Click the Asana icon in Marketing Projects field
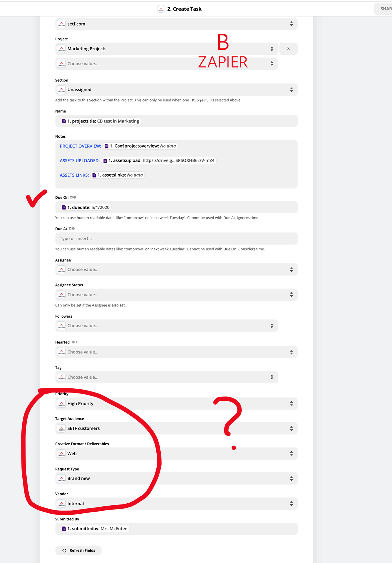The height and width of the screenshot is (563, 392). [x=61, y=49]
